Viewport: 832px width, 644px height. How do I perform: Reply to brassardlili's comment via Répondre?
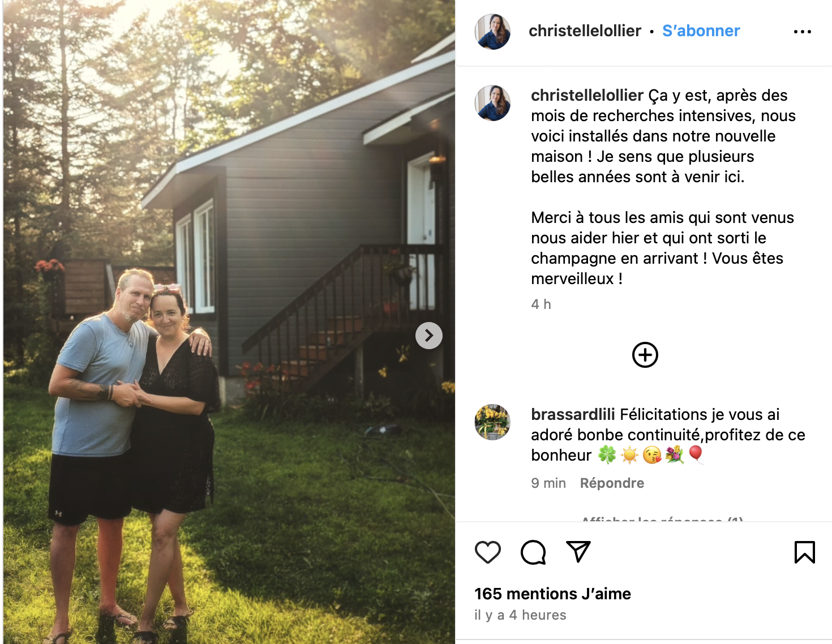pos(612,483)
